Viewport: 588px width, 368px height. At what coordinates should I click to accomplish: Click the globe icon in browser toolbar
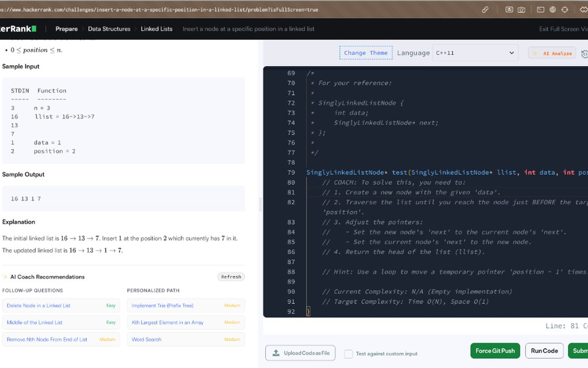point(553,9)
